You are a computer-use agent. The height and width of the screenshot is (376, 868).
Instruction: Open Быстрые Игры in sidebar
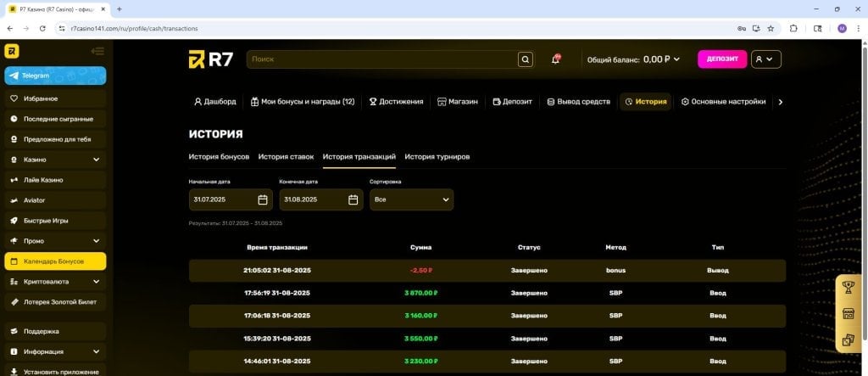point(55,221)
